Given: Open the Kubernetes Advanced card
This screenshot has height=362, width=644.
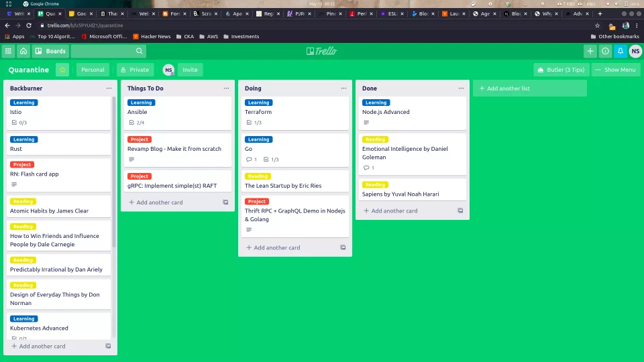Looking at the screenshot, I should pos(59,326).
